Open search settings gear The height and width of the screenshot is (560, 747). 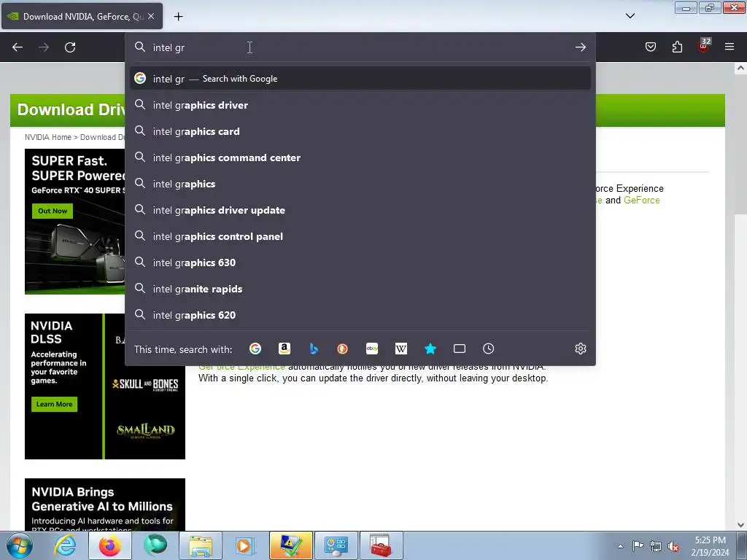pos(580,349)
